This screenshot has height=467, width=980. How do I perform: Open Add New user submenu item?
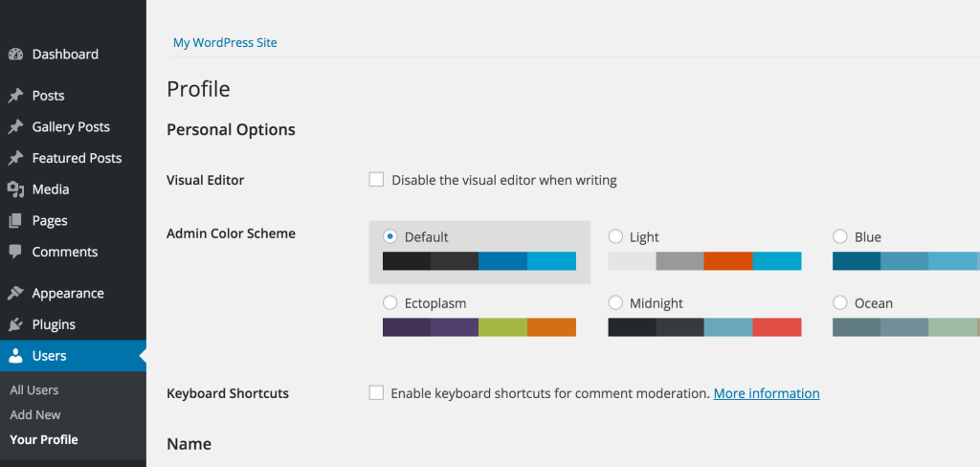35,414
